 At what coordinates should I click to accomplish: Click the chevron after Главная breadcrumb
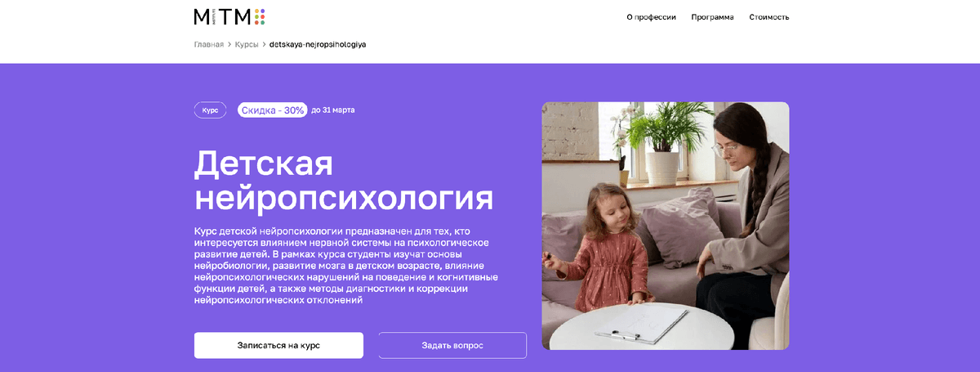coord(229,44)
